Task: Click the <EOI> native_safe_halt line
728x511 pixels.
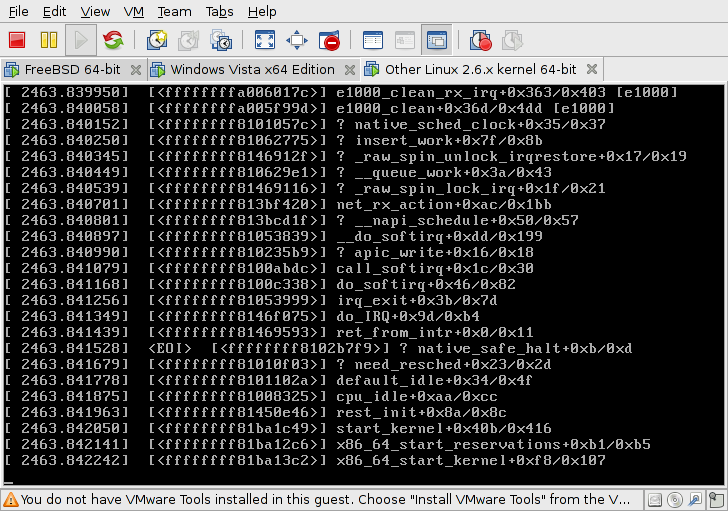Action: pos(318,348)
